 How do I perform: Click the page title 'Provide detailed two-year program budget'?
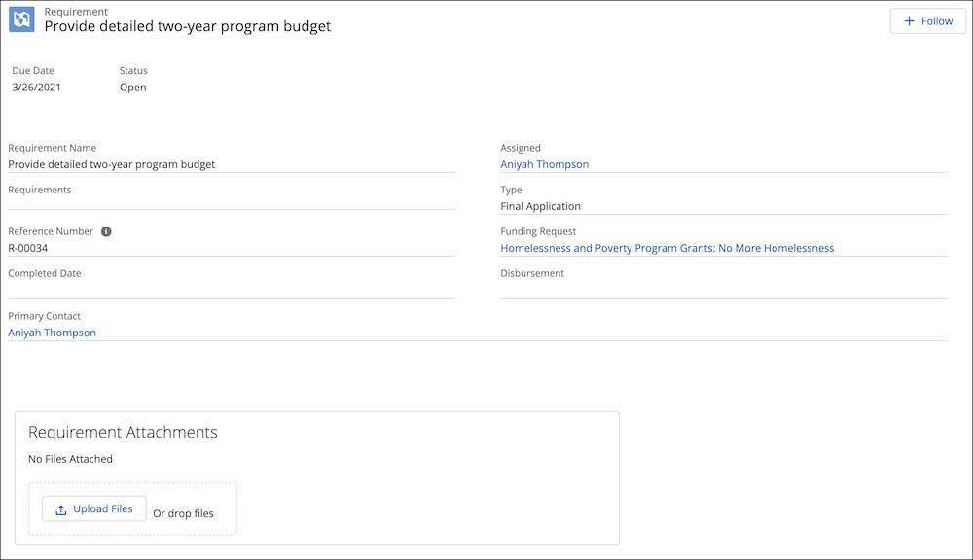(188, 26)
